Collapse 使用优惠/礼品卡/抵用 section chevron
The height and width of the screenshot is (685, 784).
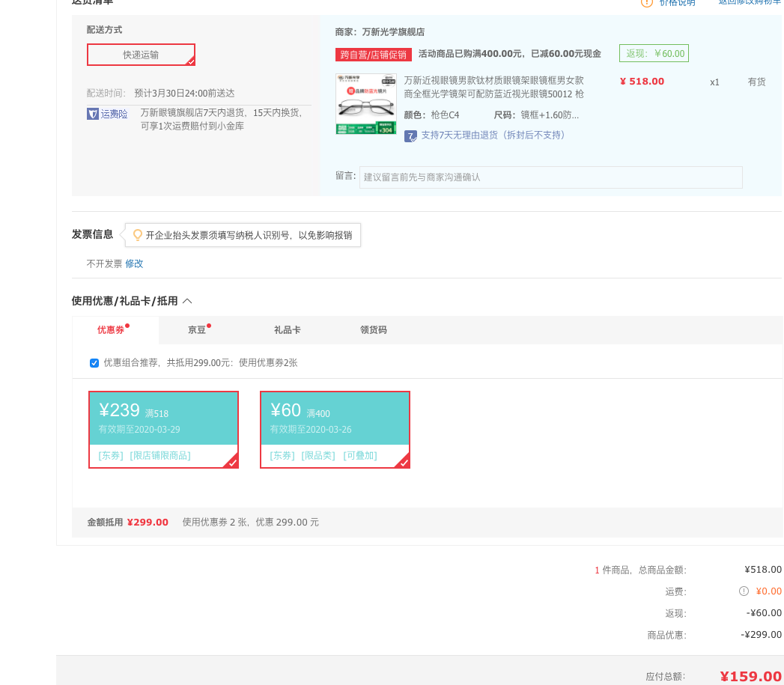tap(187, 301)
